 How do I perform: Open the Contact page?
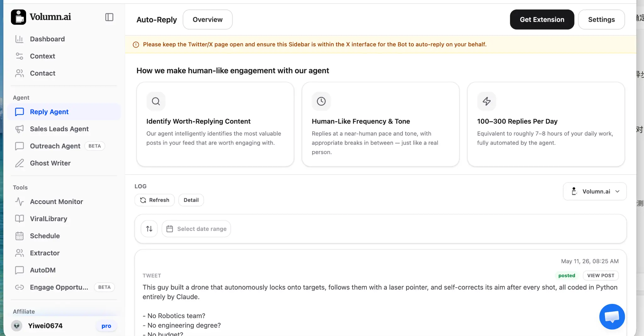(64, 73)
